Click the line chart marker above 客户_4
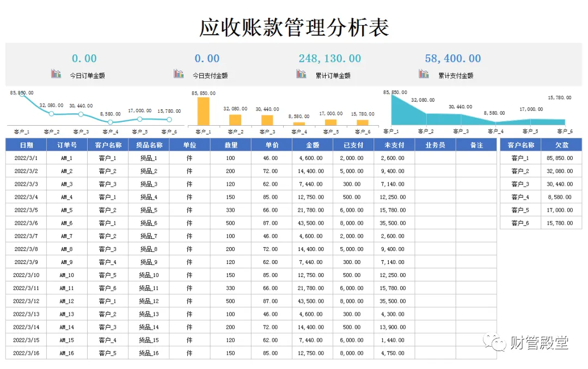The image size is (588, 369). tap(110, 122)
